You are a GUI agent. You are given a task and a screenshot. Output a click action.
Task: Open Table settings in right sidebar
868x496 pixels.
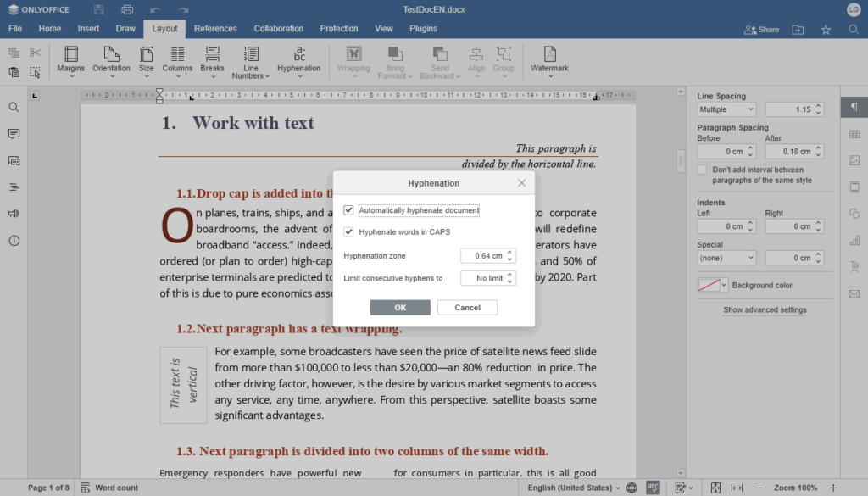(x=854, y=133)
